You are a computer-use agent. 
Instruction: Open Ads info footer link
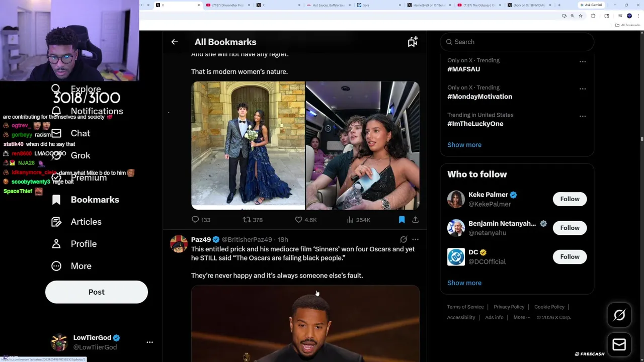[x=494, y=317]
